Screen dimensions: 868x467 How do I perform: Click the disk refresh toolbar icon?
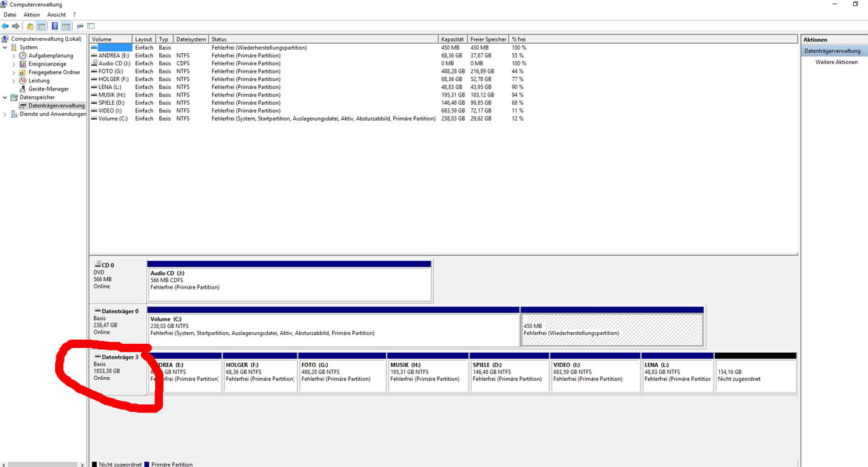click(x=80, y=26)
